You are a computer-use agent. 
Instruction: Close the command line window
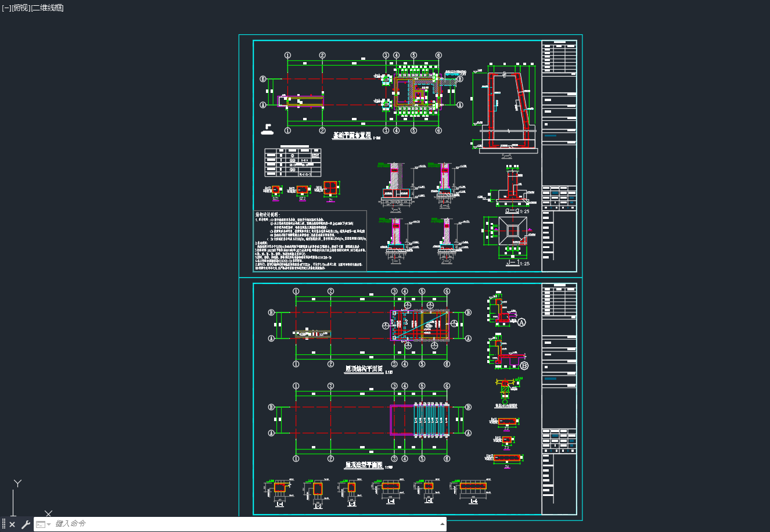pos(13,524)
